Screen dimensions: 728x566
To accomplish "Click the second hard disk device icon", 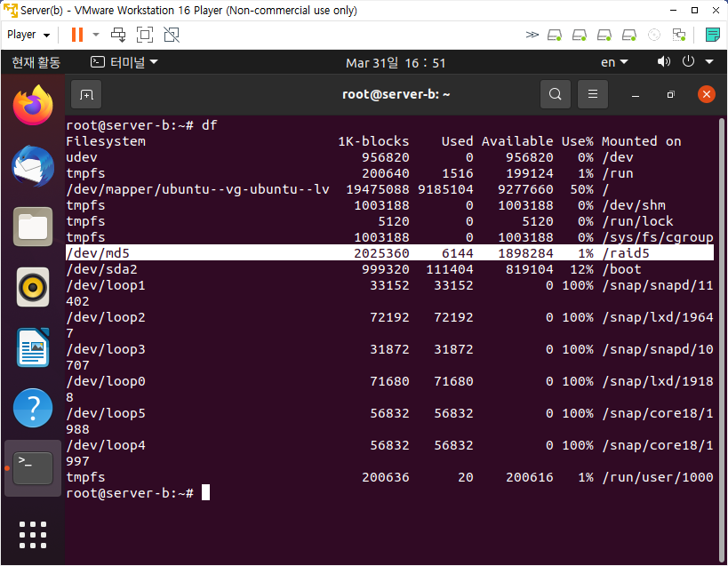I will [x=579, y=35].
